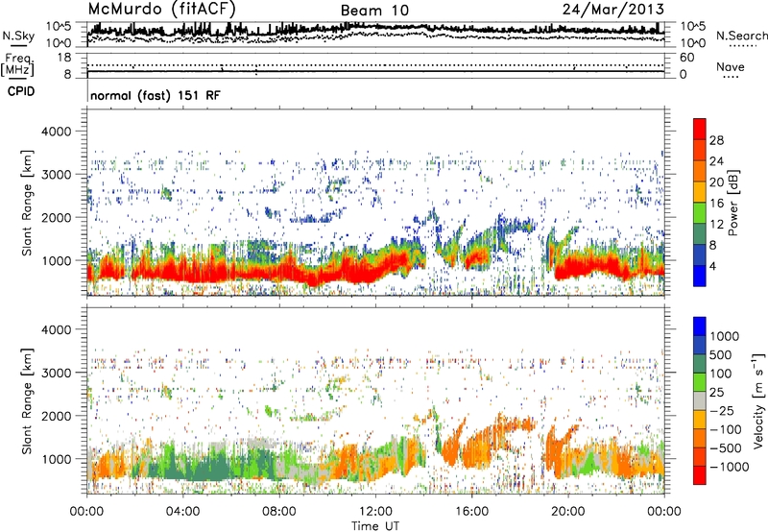Click the −25 to −100 m/s velocity swatch
This screenshot has height=532, width=768.
click(700, 420)
